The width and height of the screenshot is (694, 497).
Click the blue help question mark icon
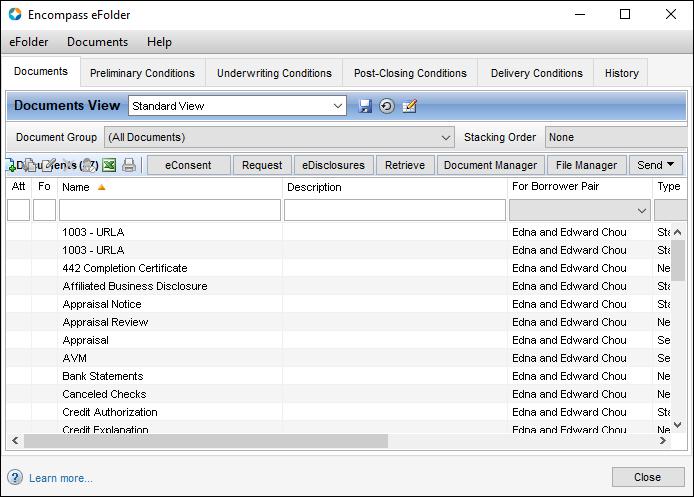[x=15, y=477]
